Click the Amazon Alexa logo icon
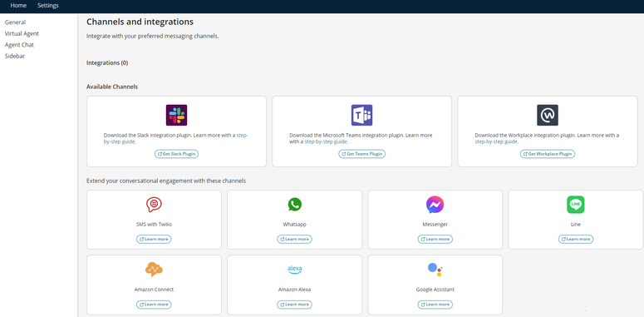The width and height of the screenshot is (644, 317). coord(294,270)
